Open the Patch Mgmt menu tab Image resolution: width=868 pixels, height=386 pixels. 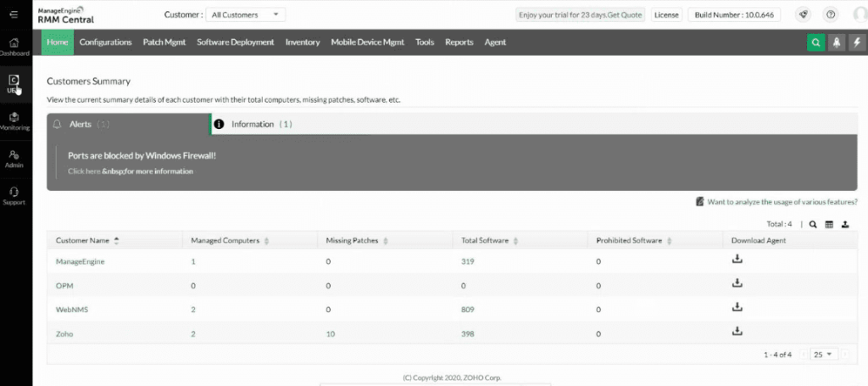pos(164,42)
